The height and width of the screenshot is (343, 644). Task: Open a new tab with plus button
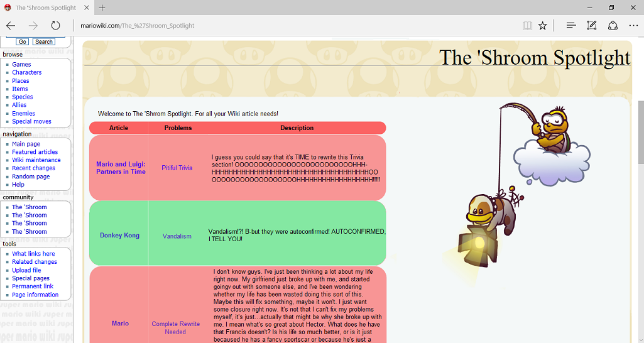point(102,8)
